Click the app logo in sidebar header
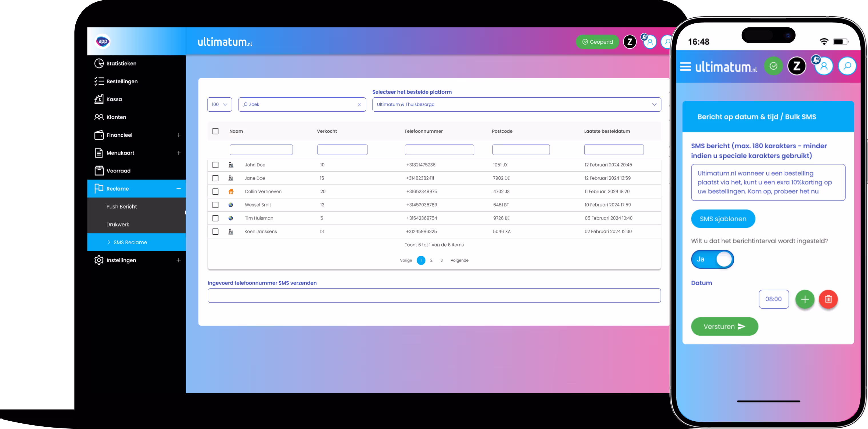This screenshot has width=868, height=429. coord(103,41)
